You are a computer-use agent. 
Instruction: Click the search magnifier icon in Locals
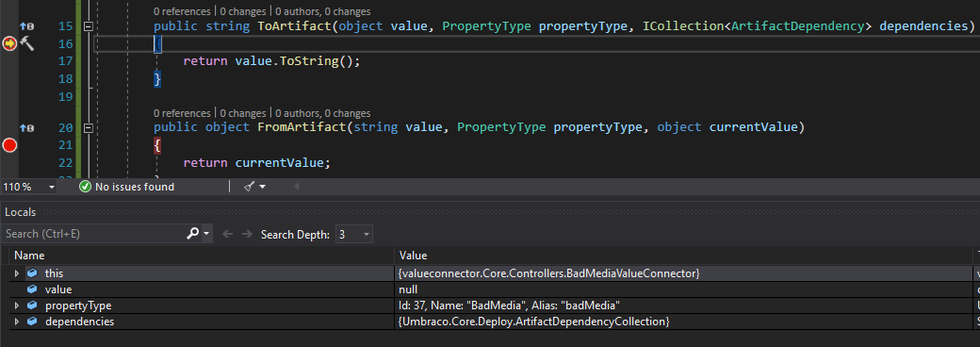[x=192, y=234]
